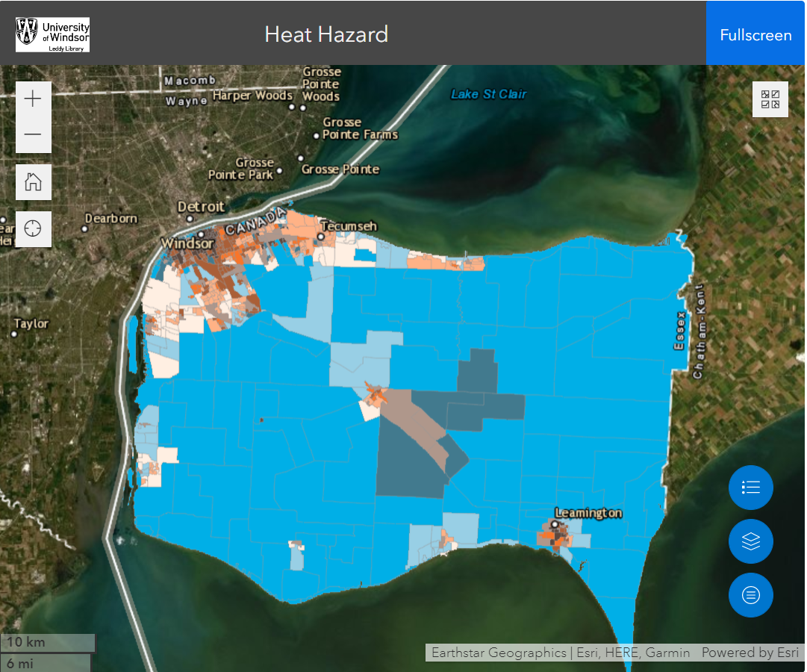Enter Fullscreen mode
This screenshot has width=807, height=672.
(755, 35)
